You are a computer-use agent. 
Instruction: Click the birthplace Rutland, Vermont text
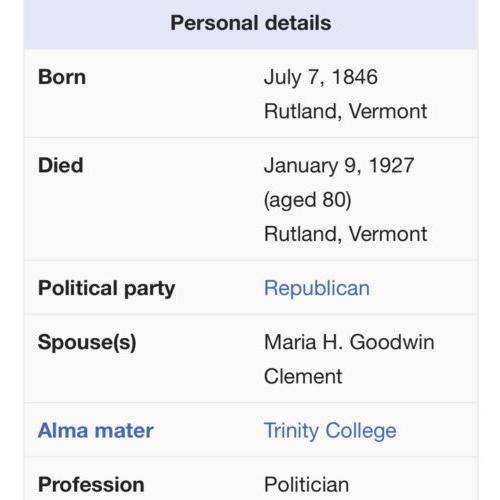point(345,111)
